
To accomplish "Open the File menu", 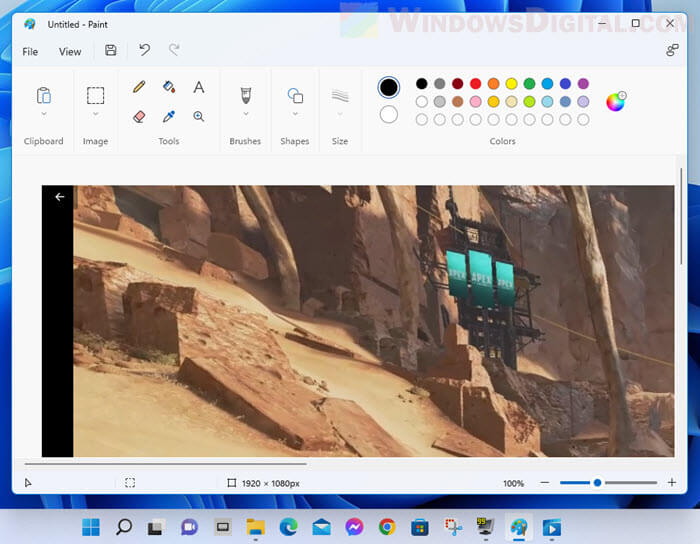I will tap(30, 52).
